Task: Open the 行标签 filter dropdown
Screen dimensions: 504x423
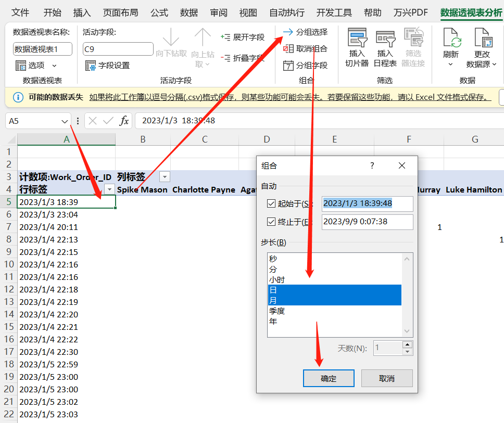Action: 109,189
